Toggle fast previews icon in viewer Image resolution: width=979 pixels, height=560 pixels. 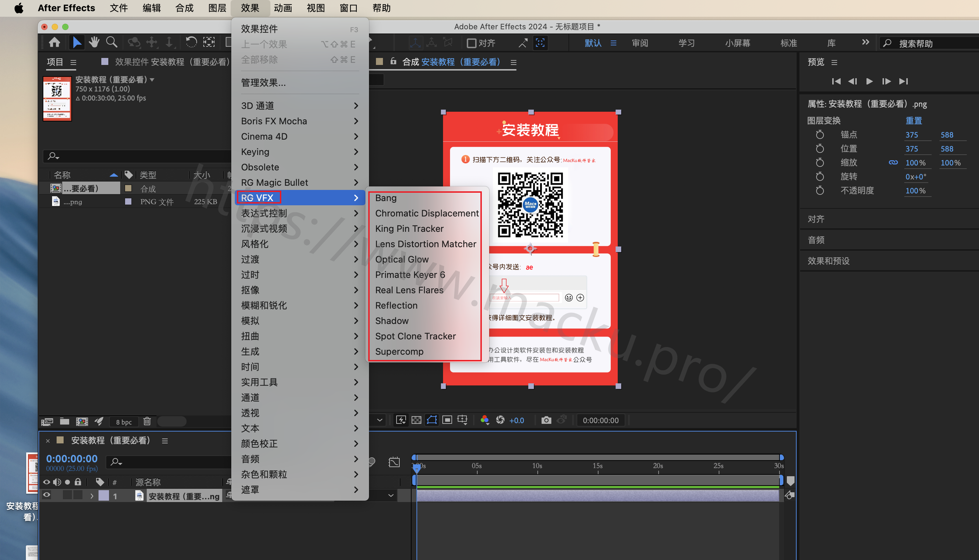point(401,420)
